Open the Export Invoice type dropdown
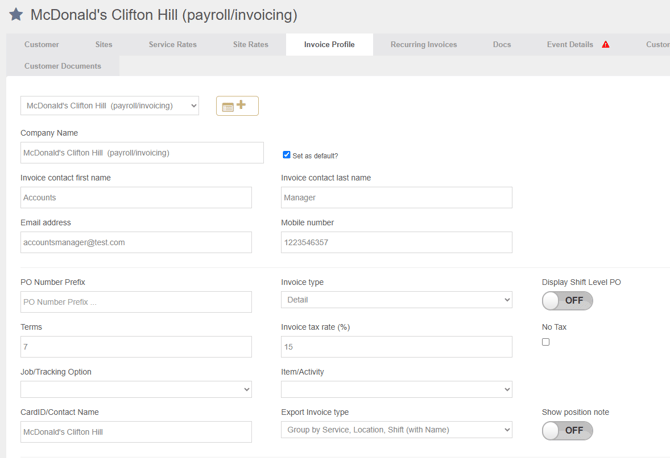This screenshot has height=458, width=670. [397, 430]
